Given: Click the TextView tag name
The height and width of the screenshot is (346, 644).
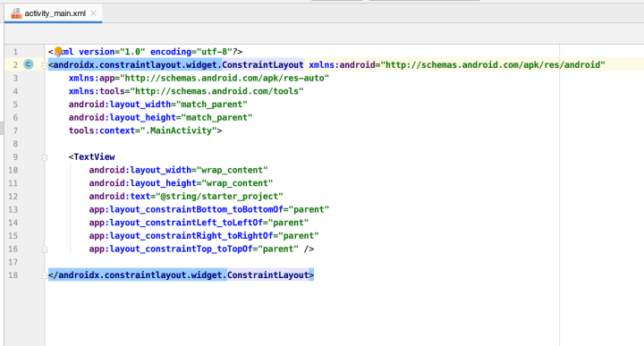Looking at the screenshot, I should click(95, 156).
